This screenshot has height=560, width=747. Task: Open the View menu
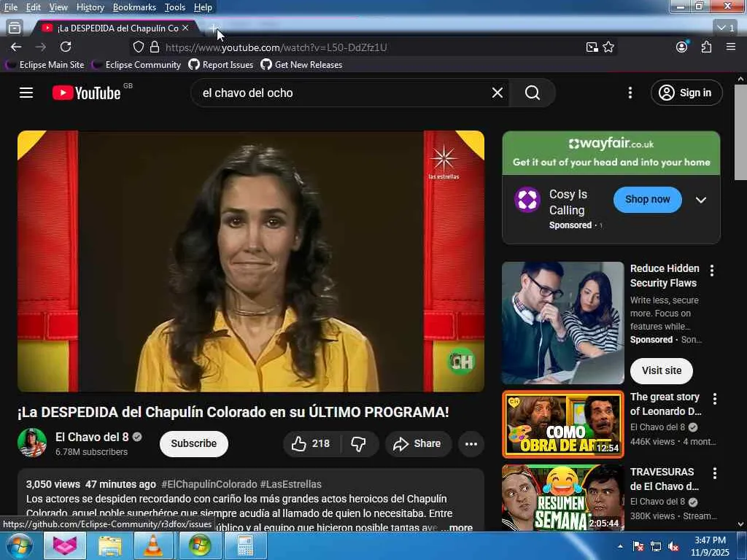coord(58,7)
